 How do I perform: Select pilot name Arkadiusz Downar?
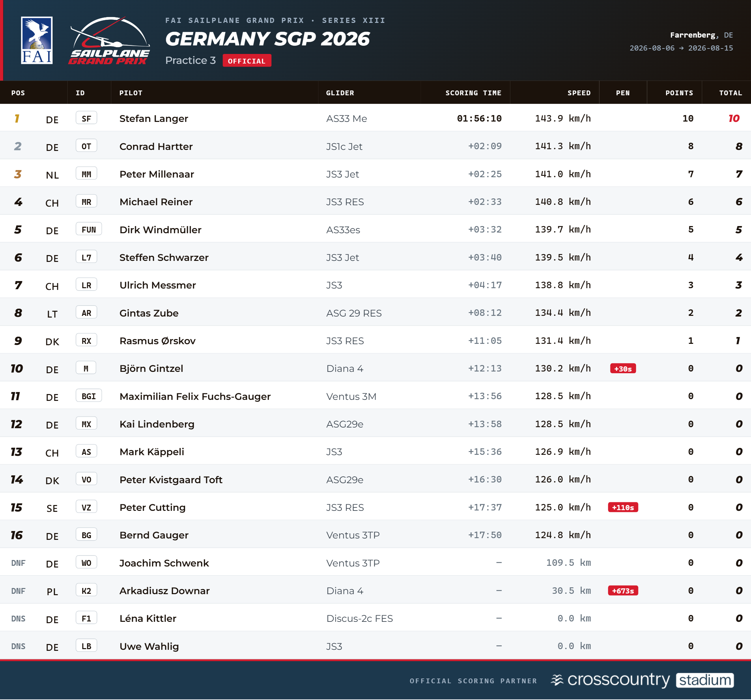click(x=164, y=591)
